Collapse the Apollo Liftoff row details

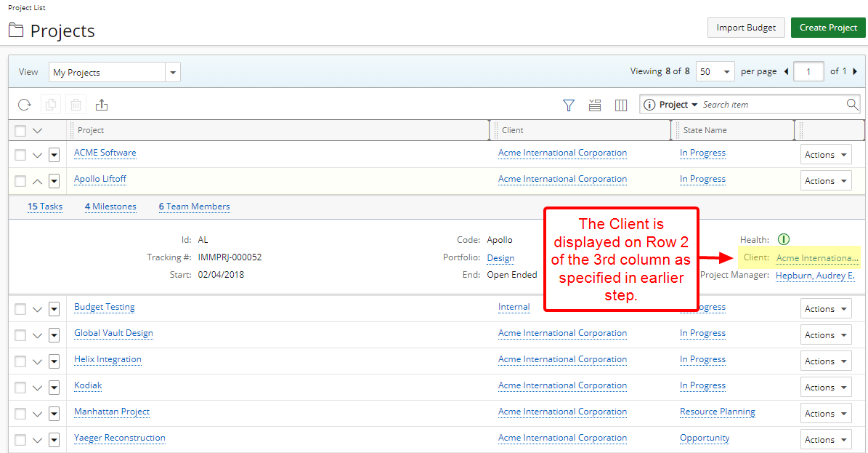[x=38, y=181]
